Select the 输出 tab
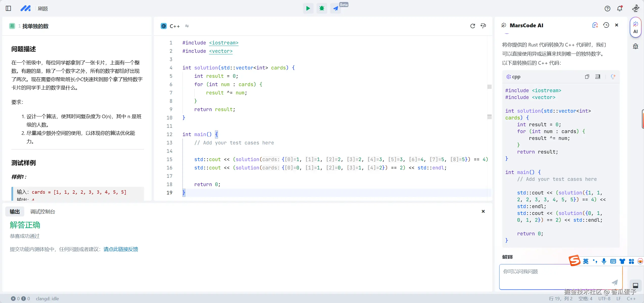The image size is (644, 303). click(x=15, y=212)
